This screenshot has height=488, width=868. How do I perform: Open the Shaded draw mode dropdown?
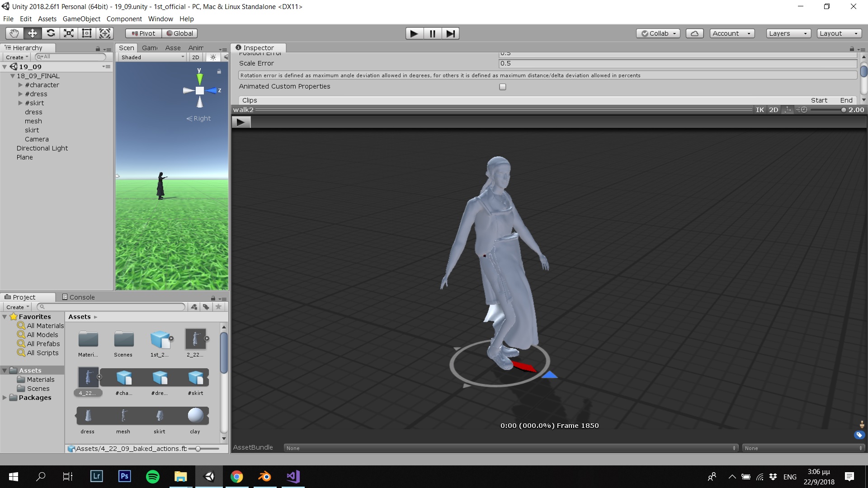[152, 57]
